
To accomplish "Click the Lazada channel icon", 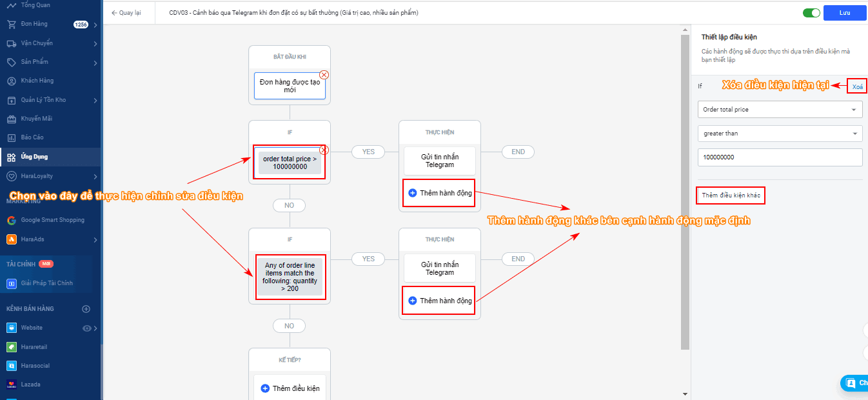I will pyautogui.click(x=12, y=385).
